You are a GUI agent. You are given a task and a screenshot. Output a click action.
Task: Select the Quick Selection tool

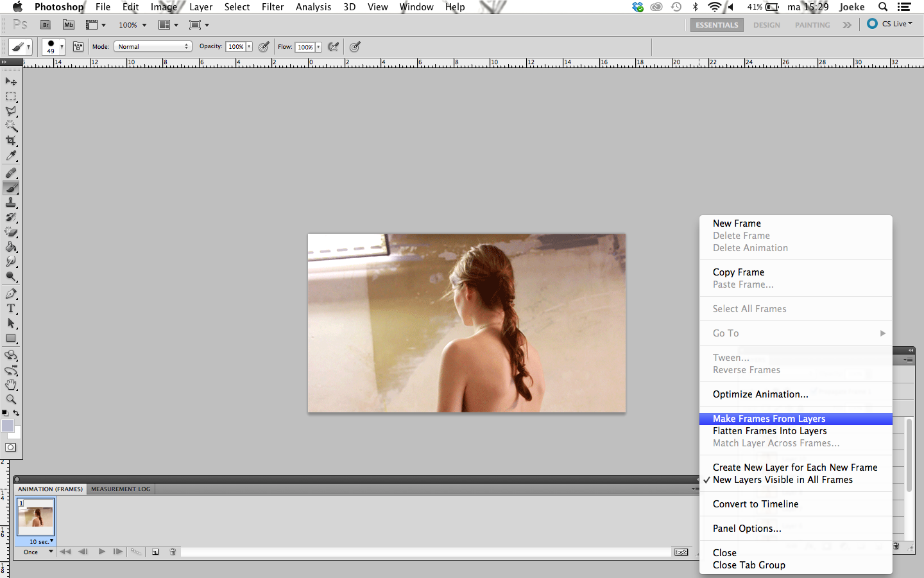11,126
